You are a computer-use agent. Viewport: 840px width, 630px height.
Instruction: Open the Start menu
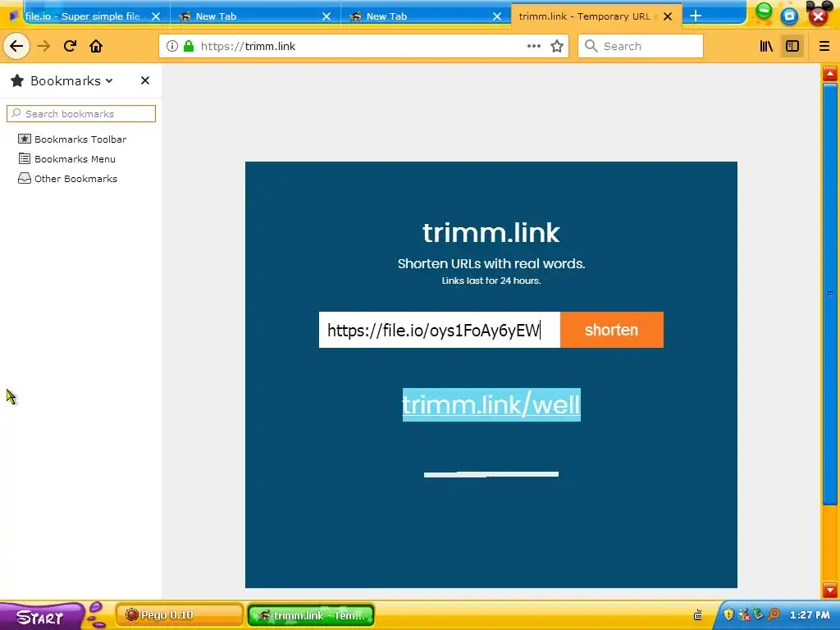(x=40, y=617)
